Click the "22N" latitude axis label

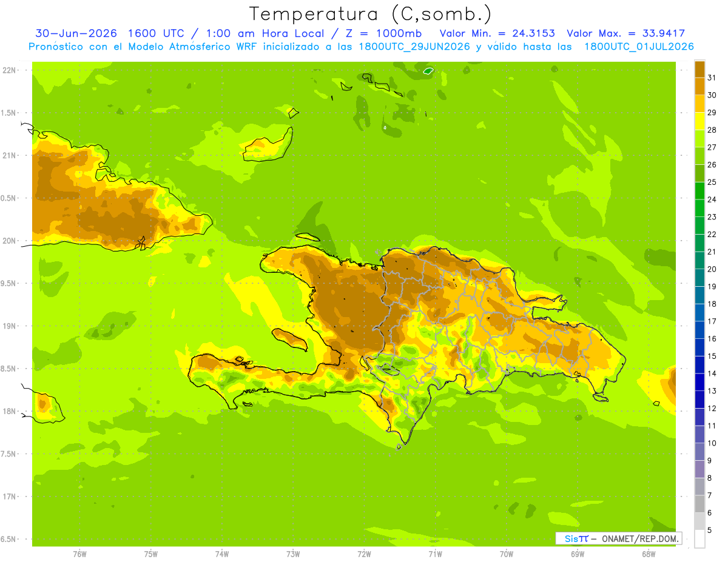(x=9, y=70)
